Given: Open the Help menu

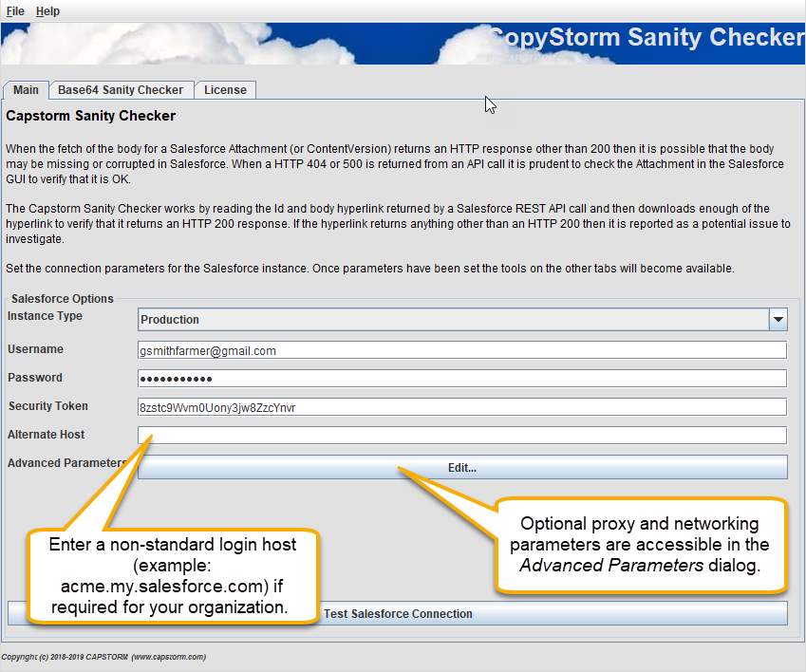Looking at the screenshot, I should (x=47, y=11).
